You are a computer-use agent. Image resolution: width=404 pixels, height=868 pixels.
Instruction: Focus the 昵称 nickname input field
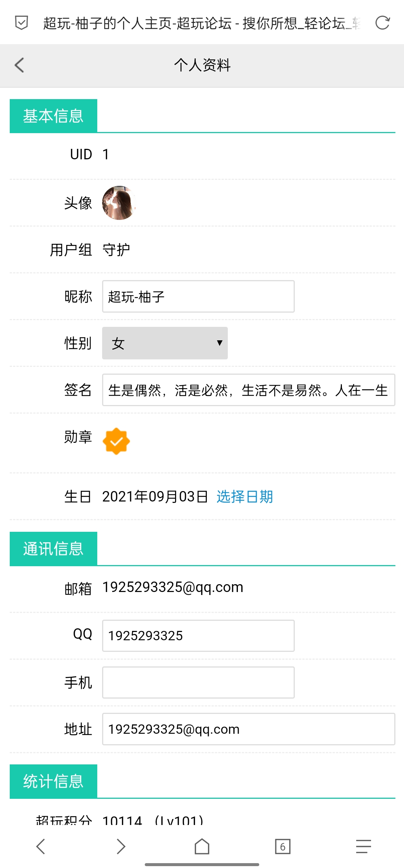198,297
